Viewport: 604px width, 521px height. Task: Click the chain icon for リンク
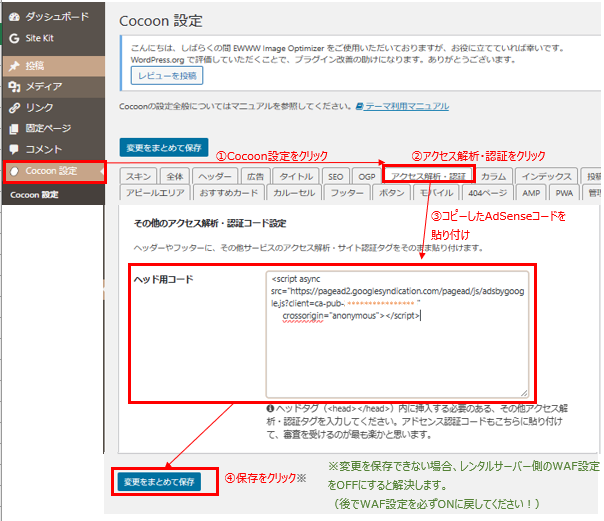click(x=12, y=108)
